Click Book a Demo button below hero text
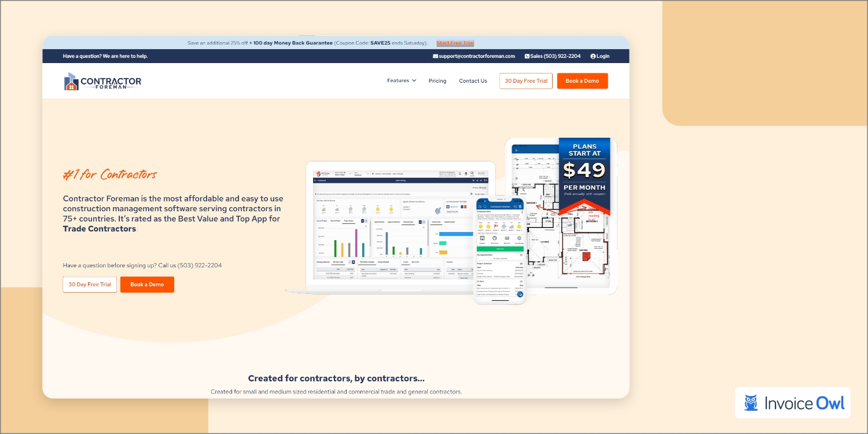This screenshot has width=868, height=434. click(x=147, y=285)
